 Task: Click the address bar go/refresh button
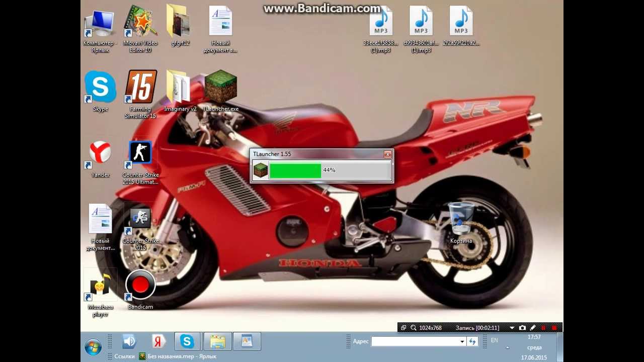click(x=472, y=342)
